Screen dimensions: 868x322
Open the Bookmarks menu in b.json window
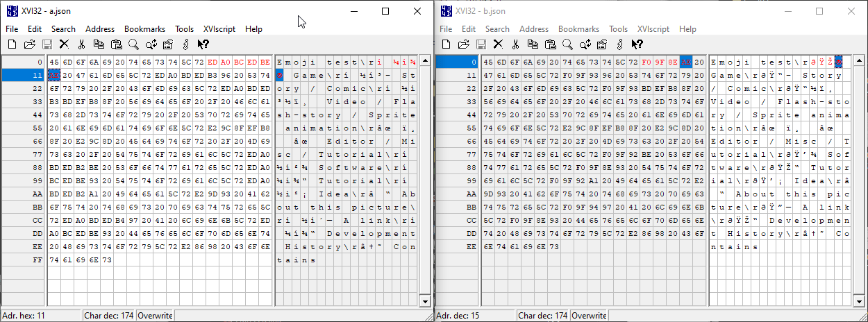click(x=578, y=29)
